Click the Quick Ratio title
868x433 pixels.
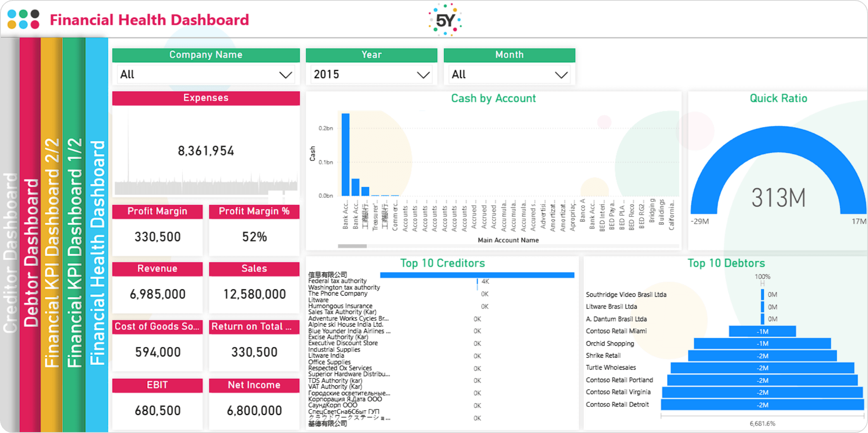(x=778, y=99)
